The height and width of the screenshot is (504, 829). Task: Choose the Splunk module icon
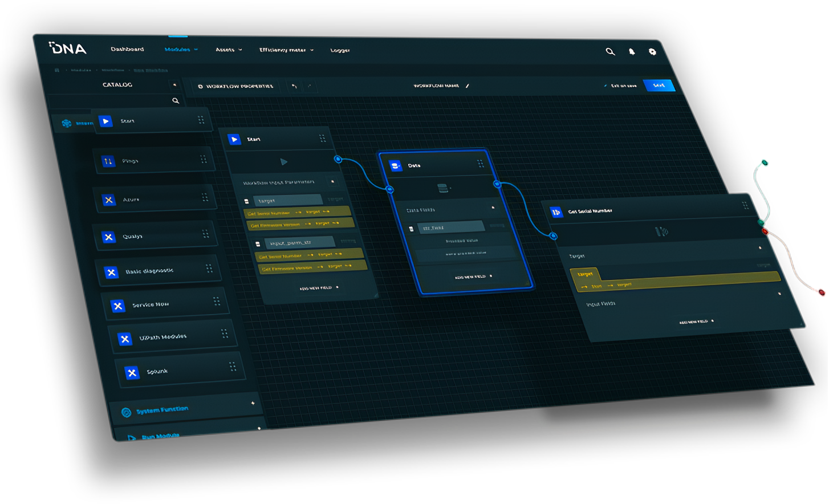point(132,373)
